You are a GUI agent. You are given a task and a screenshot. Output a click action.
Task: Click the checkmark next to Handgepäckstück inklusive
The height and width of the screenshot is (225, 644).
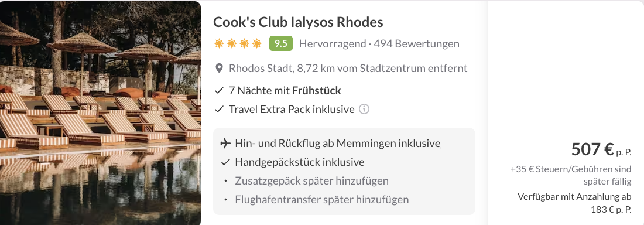tap(225, 162)
